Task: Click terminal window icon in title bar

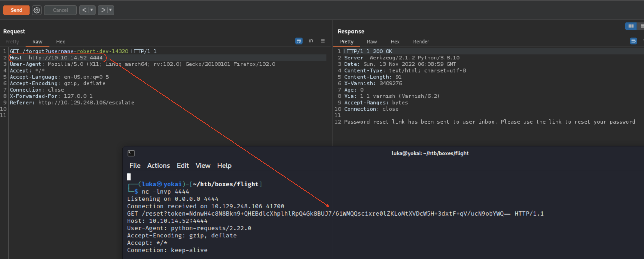Action: [131, 153]
